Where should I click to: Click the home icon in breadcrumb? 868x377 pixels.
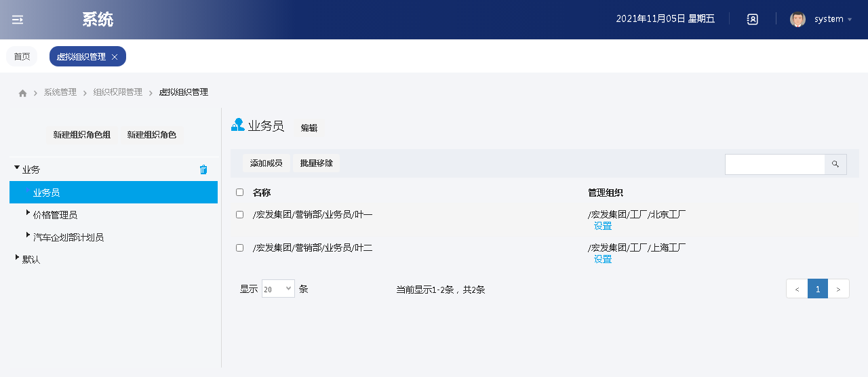click(x=22, y=93)
